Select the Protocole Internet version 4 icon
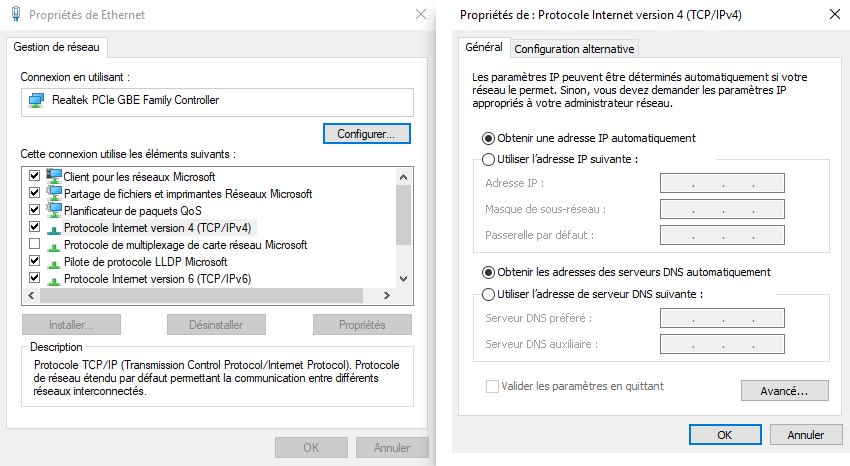The image size is (850, 466). (x=54, y=228)
